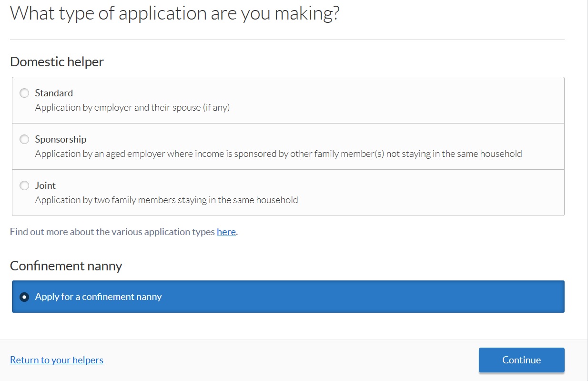Click the 'Sponsorship' option label text
Image resolution: width=588 pixels, height=381 pixels.
pos(61,139)
